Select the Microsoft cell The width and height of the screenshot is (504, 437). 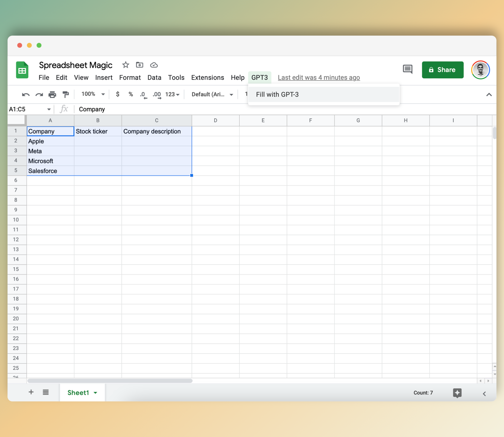coord(50,161)
